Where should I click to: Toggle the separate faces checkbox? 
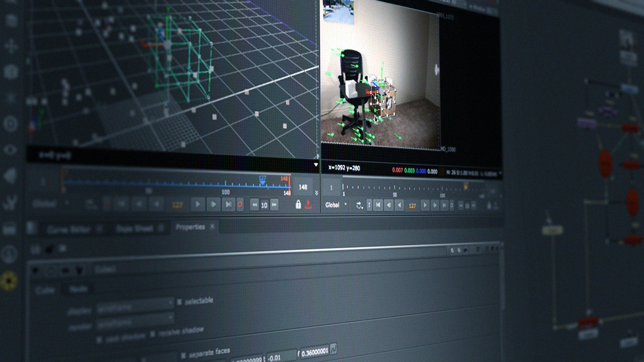(x=183, y=354)
